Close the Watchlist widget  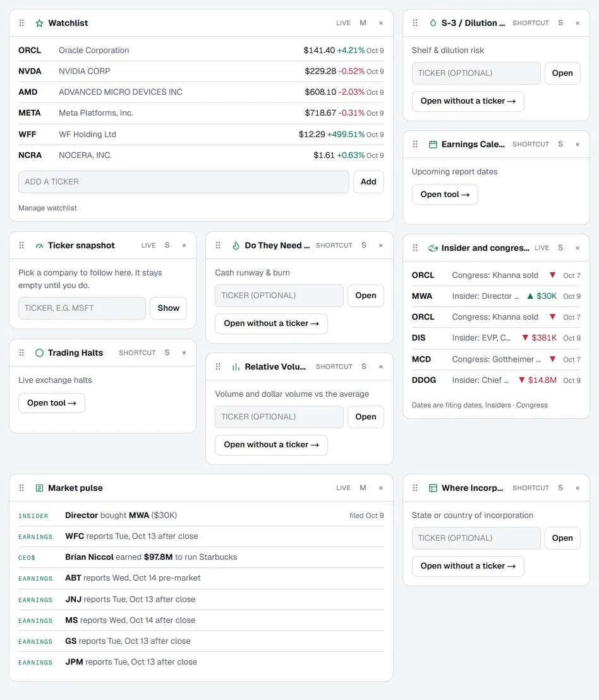pos(381,23)
